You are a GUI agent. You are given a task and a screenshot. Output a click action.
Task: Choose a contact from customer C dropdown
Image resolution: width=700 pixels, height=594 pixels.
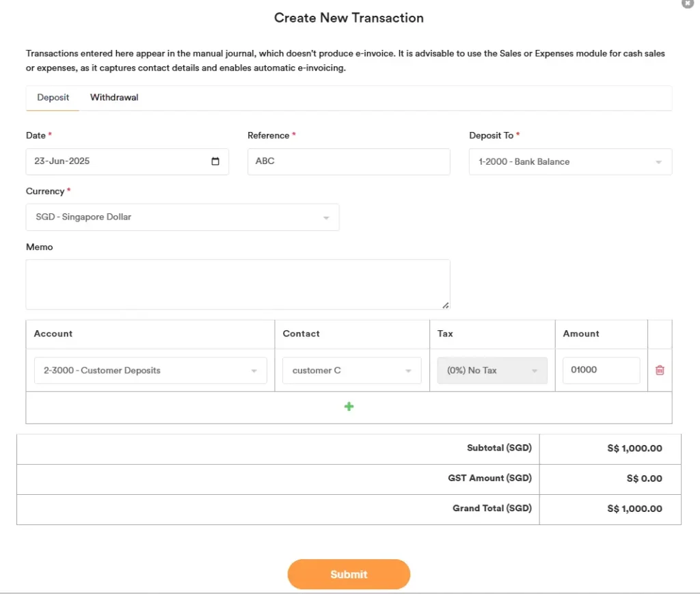[x=351, y=370]
